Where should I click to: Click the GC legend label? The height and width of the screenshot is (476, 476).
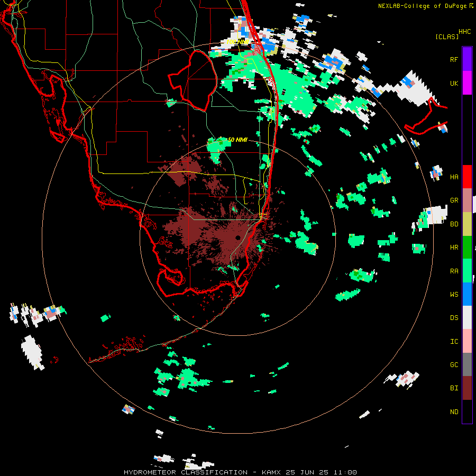pos(454,365)
